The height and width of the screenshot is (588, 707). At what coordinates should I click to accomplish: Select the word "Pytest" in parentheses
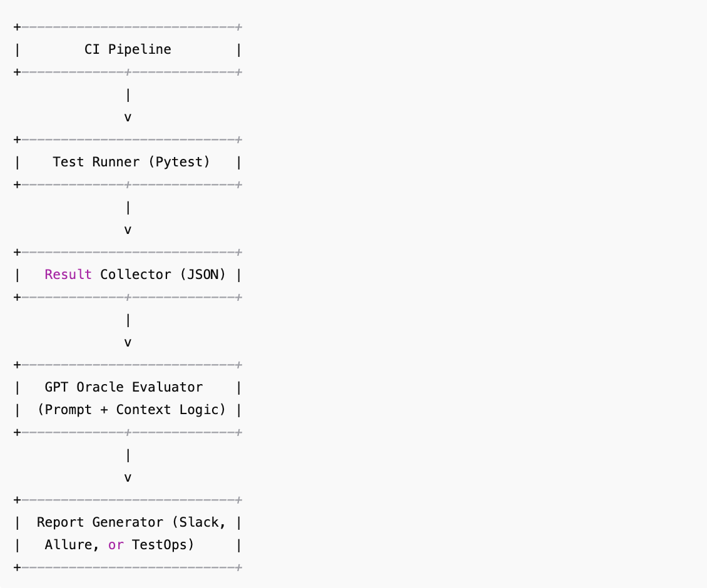pyautogui.click(x=178, y=162)
